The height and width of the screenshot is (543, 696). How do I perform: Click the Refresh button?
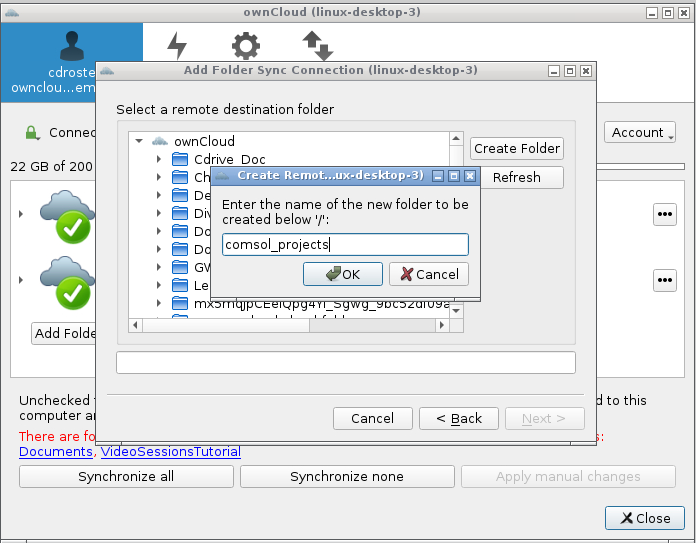pyautogui.click(x=517, y=177)
